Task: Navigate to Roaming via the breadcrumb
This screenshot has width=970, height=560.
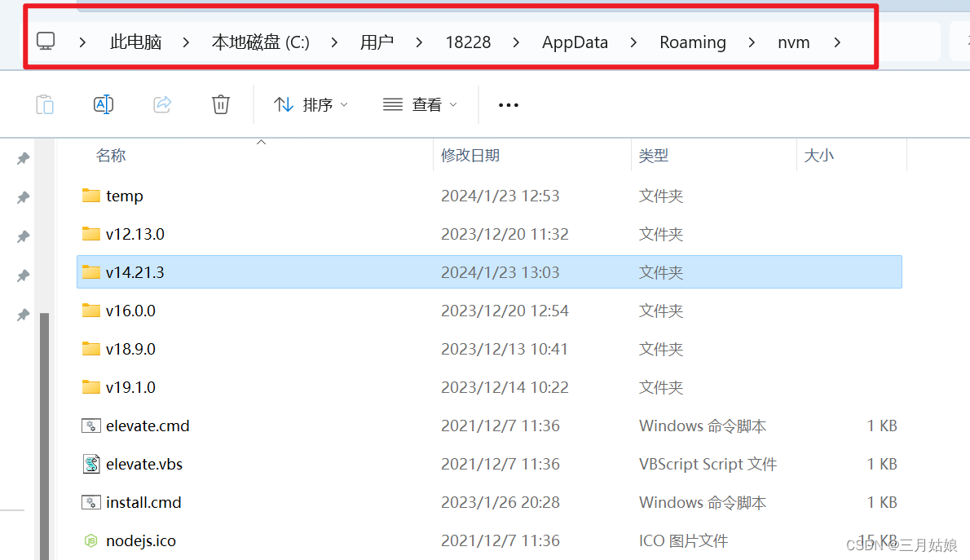Action: pyautogui.click(x=693, y=42)
